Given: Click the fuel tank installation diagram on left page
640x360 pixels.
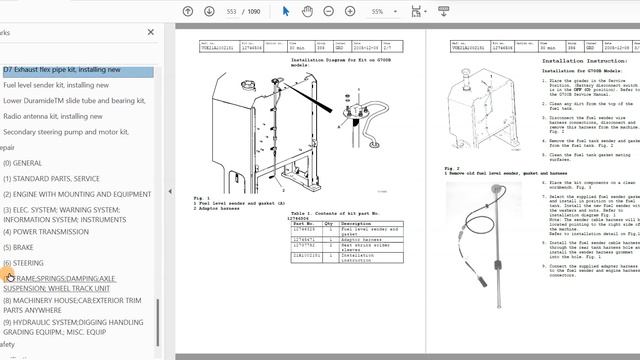Looking at the screenshot, I should (x=301, y=132).
